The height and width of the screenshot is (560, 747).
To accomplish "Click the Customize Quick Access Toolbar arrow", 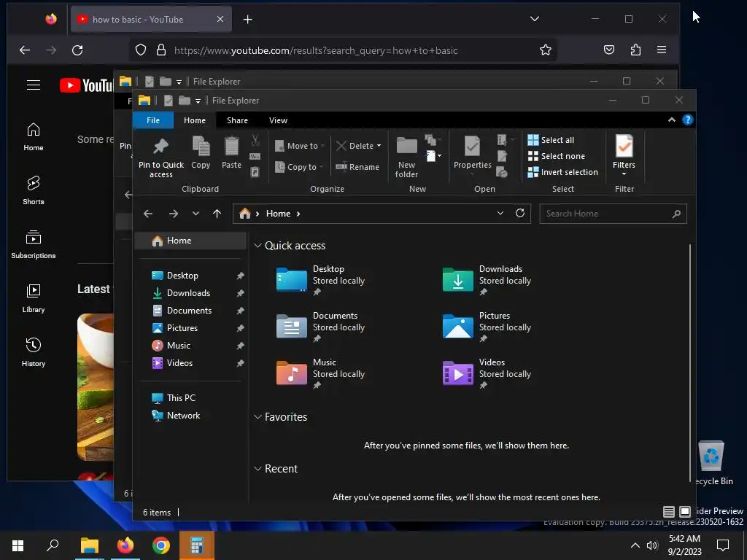I will pyautogui.click(x=198, y=101).
